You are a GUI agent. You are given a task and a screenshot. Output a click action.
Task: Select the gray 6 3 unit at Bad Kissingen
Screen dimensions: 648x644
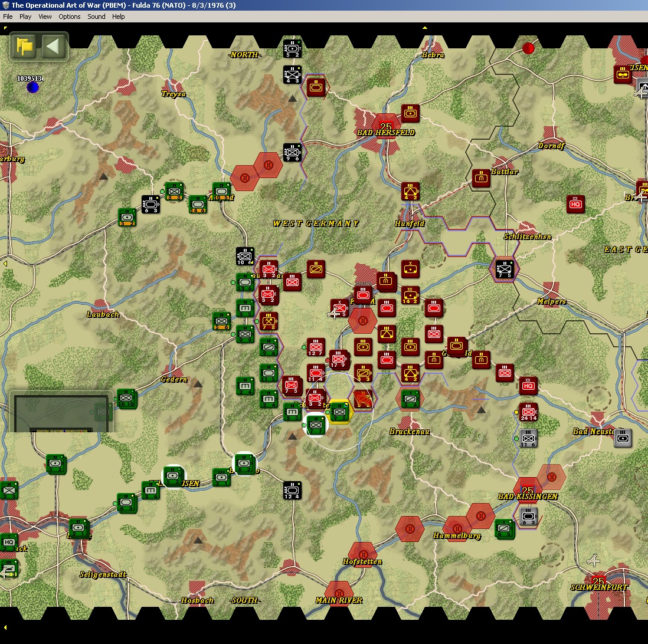528,516
